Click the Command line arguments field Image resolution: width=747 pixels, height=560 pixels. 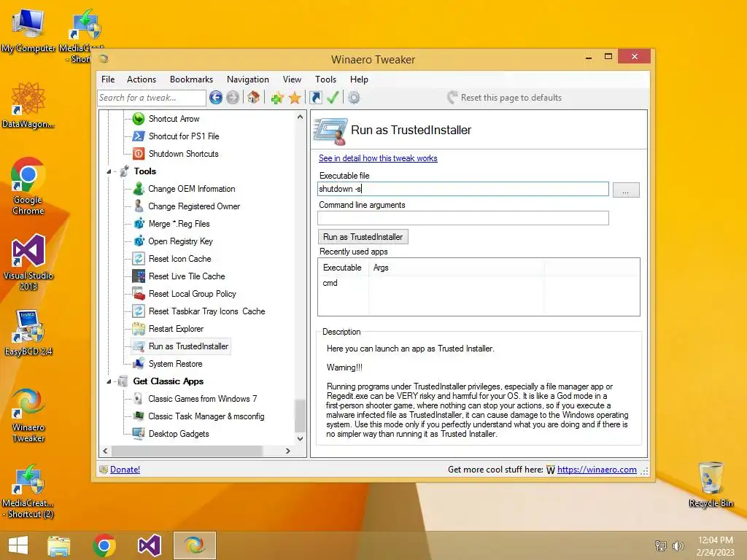[x=463, y=218]
